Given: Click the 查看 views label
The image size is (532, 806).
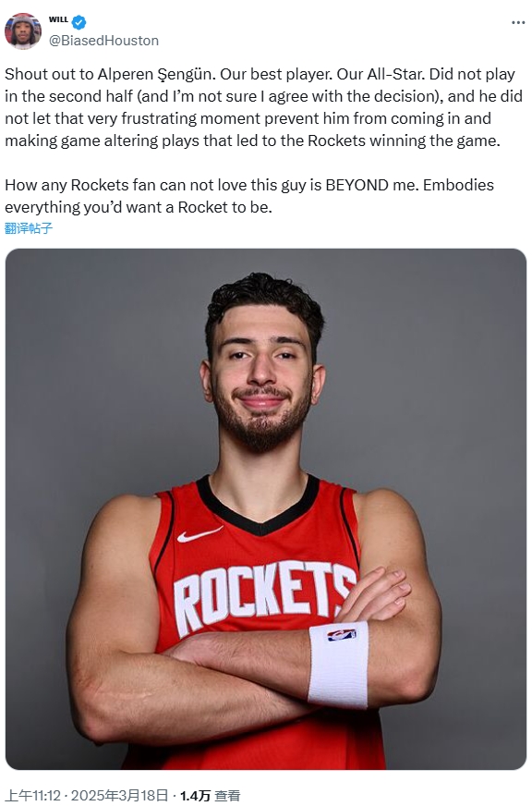Looking at the screenshot, I should [x=227, y=796].
